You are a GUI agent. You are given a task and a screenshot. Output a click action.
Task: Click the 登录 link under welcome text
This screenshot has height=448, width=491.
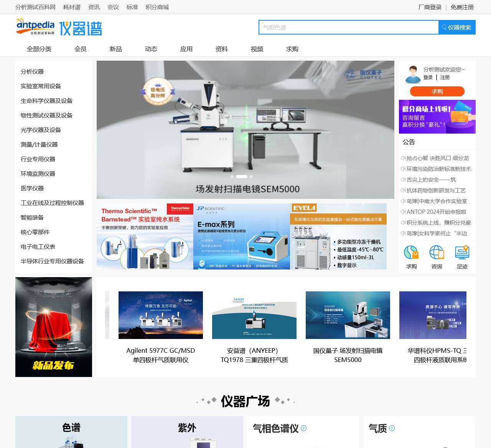(x=428, y=78)
